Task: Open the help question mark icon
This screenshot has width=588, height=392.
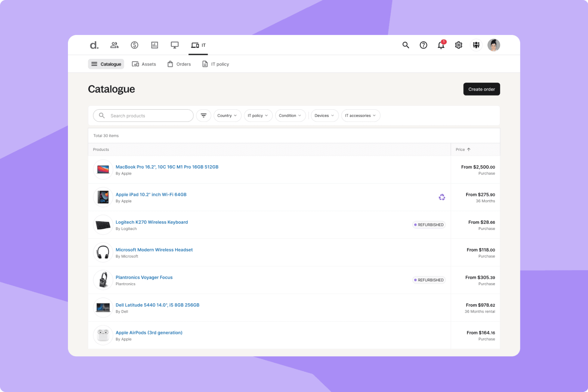Action: click(x=424, y=45)
